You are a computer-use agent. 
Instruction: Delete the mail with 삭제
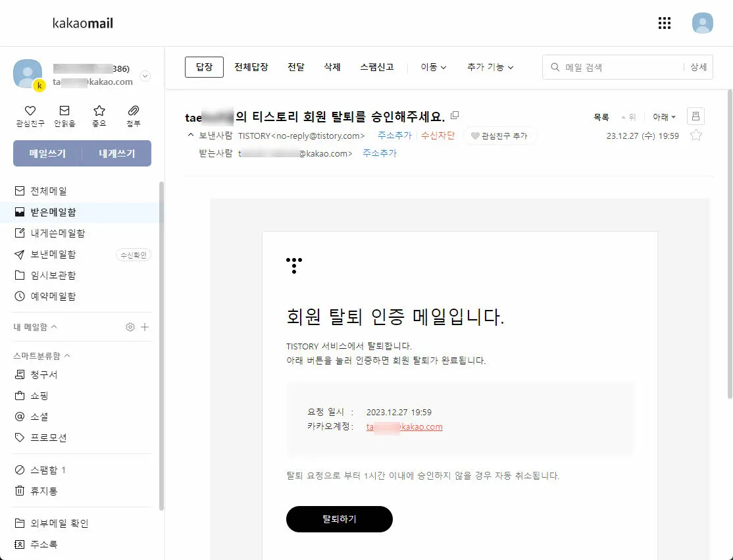[332, 67]
